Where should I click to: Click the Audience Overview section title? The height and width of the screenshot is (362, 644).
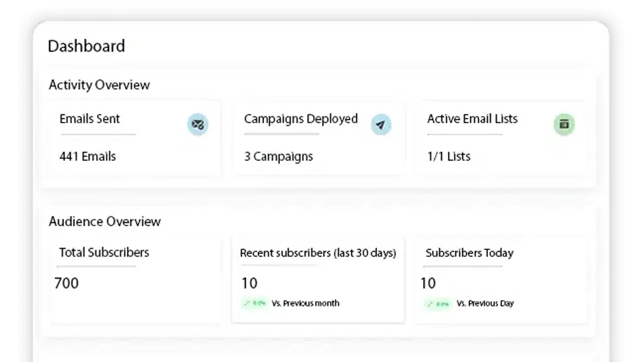click(x=105, y=222)
